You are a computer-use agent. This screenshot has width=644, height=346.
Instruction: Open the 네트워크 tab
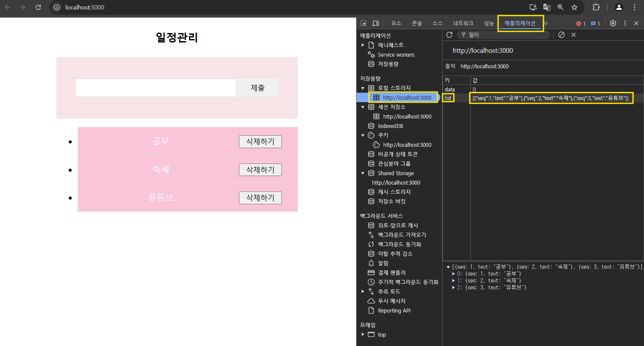click(x=463, y=23)
